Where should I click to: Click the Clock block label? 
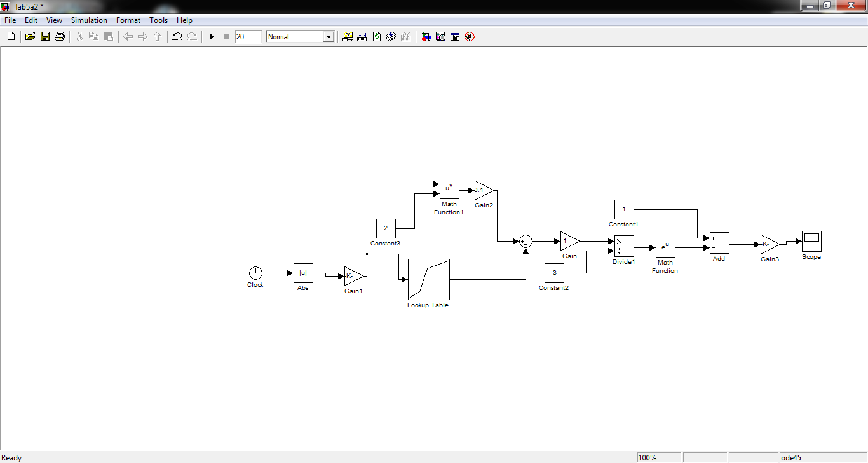coord(255,285)
